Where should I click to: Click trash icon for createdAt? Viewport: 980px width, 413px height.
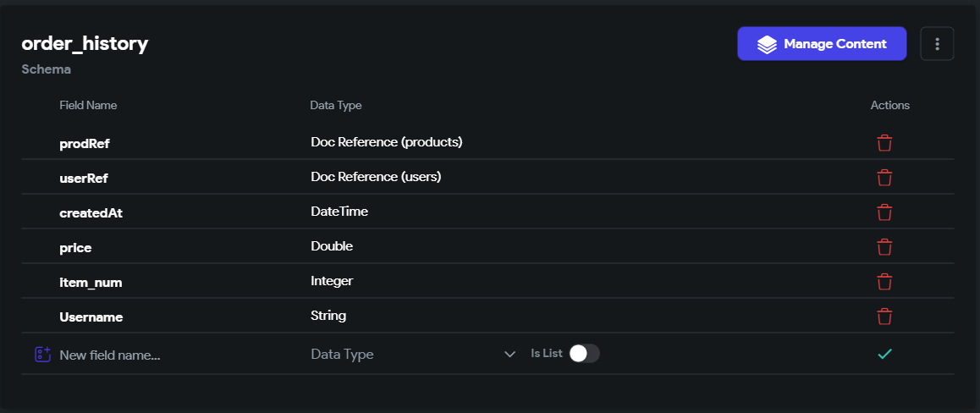[884, 212]
